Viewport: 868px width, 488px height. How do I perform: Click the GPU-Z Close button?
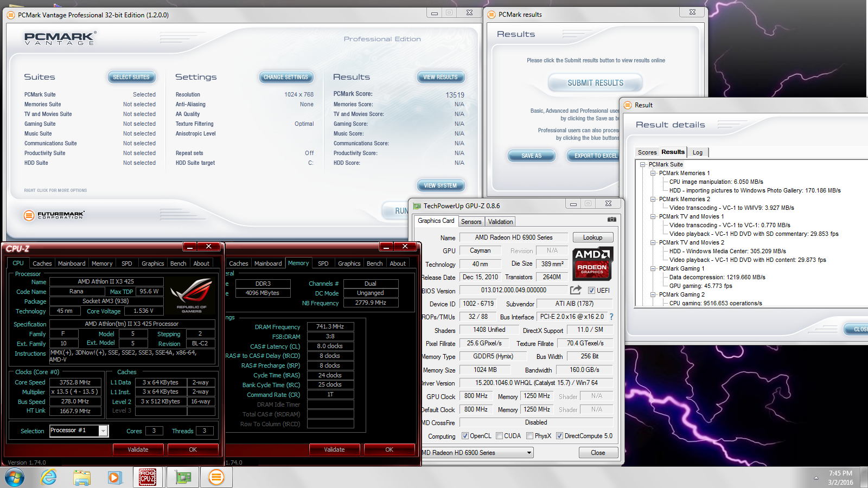pyautogui.click(x=598, y=453)
